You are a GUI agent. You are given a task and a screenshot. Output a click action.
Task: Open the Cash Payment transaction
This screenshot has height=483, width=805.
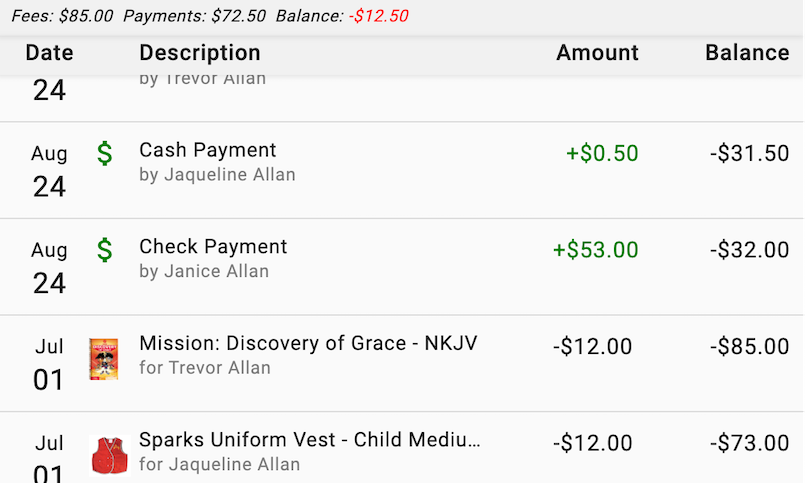coord(208,150)
